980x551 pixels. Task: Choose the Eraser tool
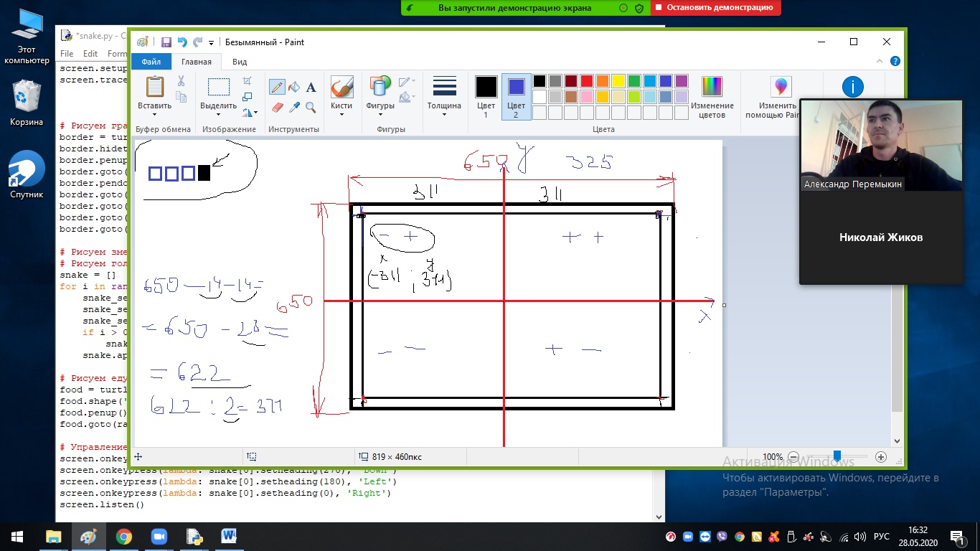click(276, 107)
